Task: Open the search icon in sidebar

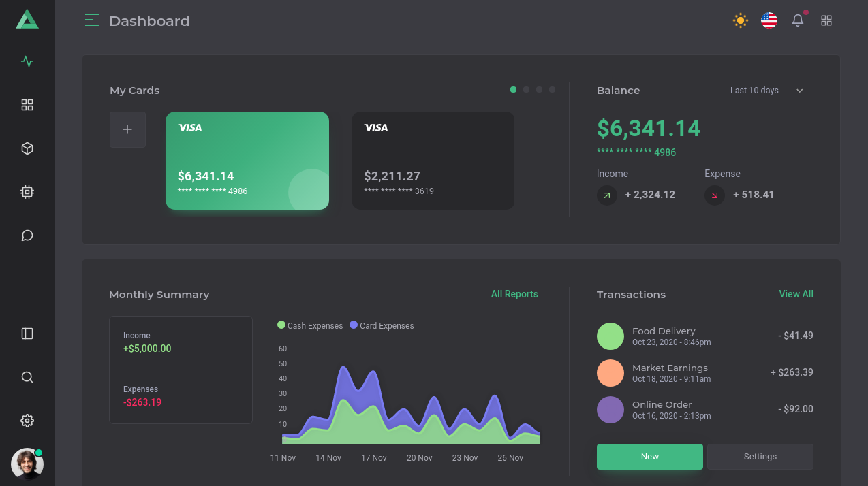Action: coord(27,377)
